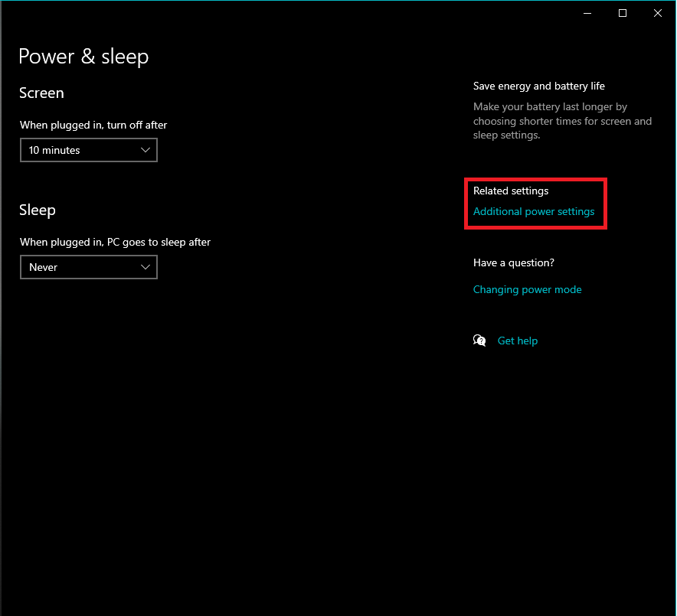Maximize the Settings window
This screenshot has width=677, height=616.
(622, 13)
